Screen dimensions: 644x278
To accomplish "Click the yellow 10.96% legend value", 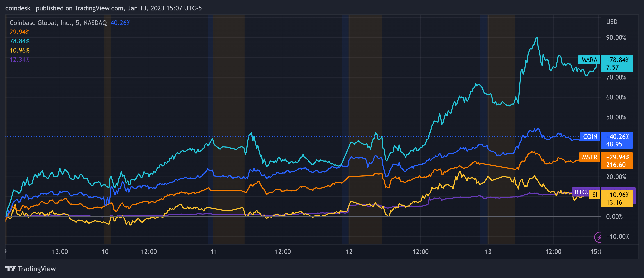I will click(19, 51).
